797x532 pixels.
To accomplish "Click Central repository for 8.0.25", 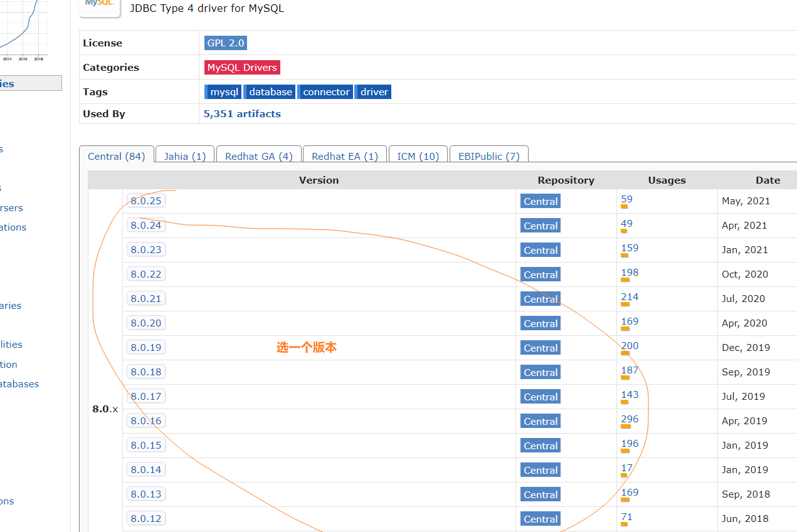I will 541,201.
